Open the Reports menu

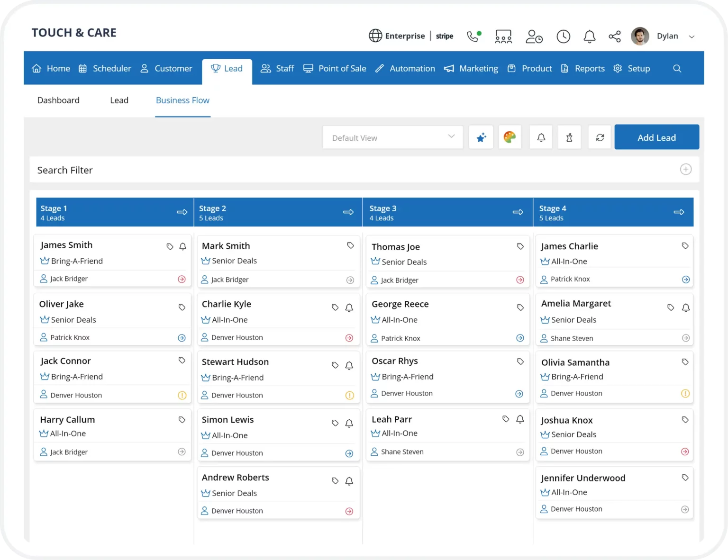click(582, 69)
